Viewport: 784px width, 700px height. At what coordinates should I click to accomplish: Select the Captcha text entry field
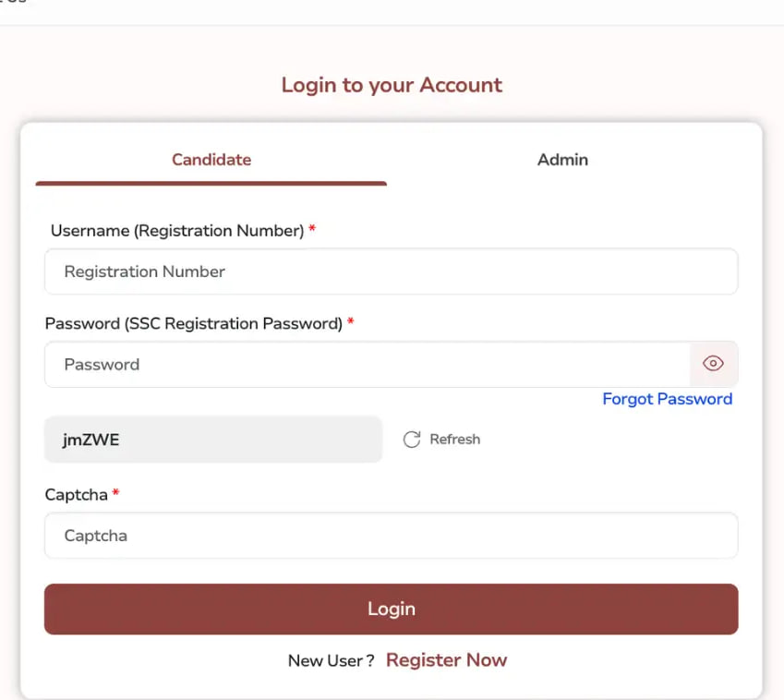[x=391, y=536]
